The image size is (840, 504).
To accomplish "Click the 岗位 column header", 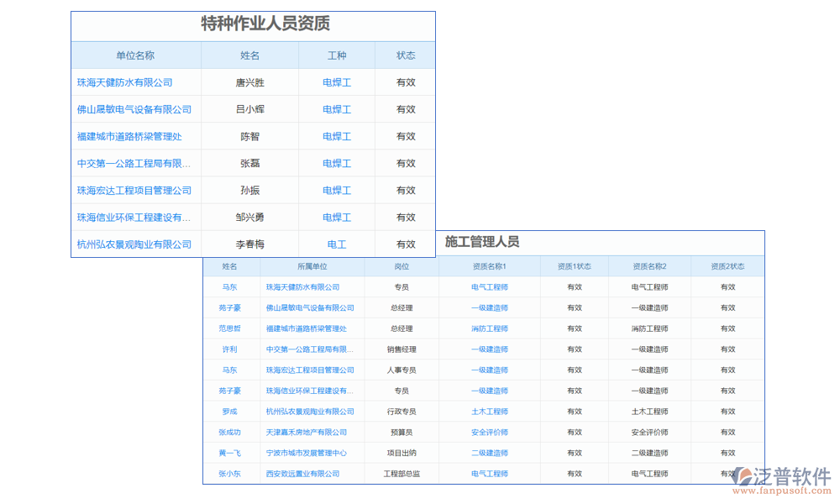I will (x=402, y=265).
